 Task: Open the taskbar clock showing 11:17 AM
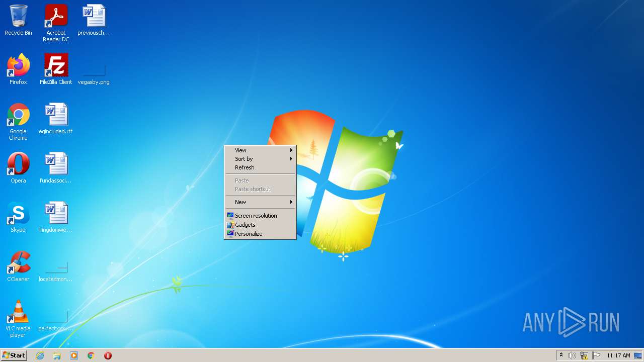[618, 355]
